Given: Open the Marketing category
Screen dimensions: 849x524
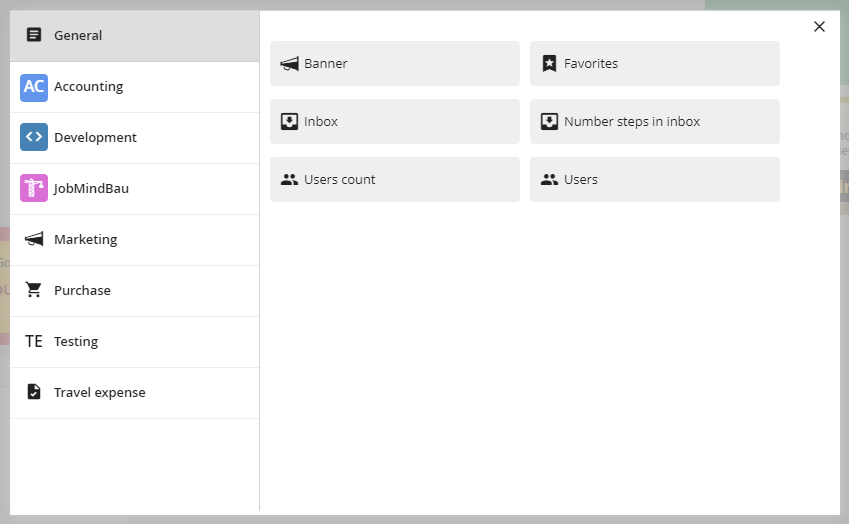Looking at the screenshot, I should pyautogui.click(x=134, y=240).
